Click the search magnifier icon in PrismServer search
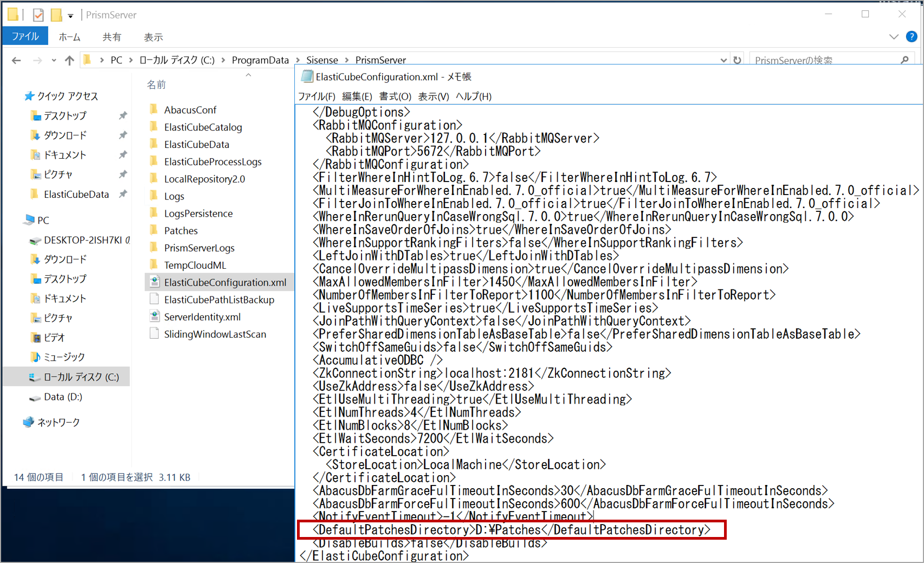The height and width of the screenshot is (563, 924). [x=904, y=60]
